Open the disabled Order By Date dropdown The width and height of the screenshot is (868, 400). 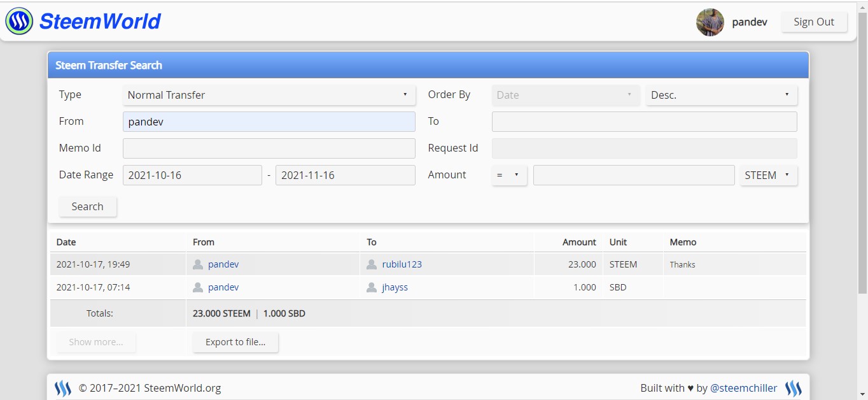tap(566, 95)
